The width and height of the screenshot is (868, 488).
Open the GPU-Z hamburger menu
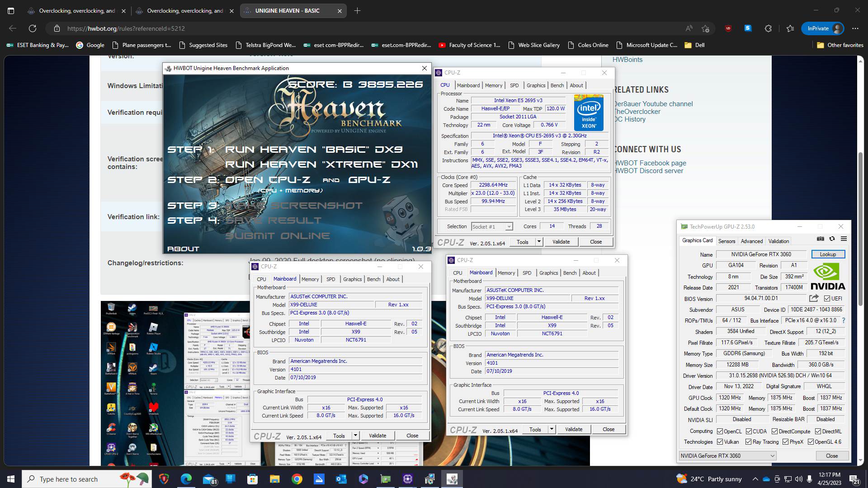click(844, 239)
